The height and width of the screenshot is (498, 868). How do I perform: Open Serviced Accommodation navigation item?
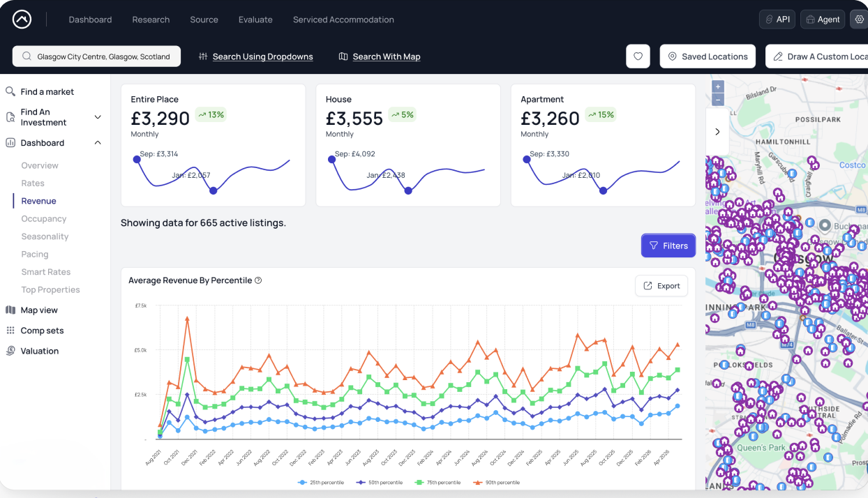tap(343, 20)
